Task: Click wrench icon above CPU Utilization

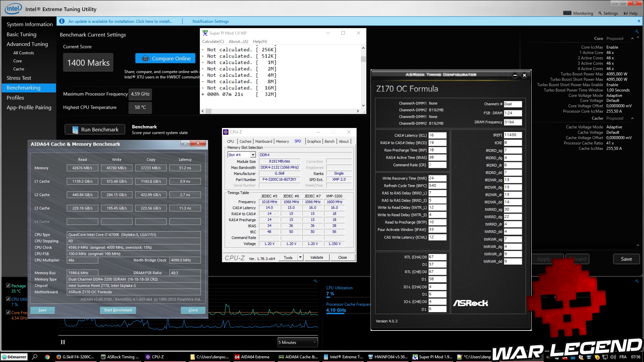Action: (x=315, y=281)
